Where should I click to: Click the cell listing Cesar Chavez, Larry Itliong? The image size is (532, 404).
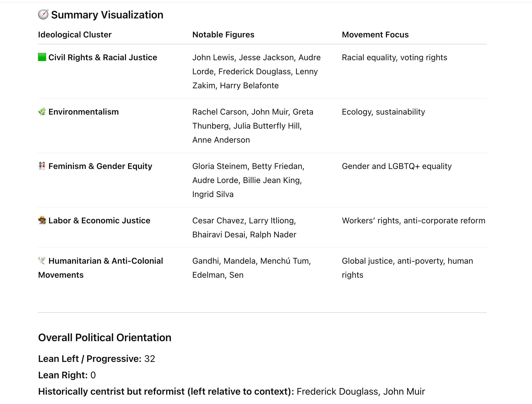point(244,227)
